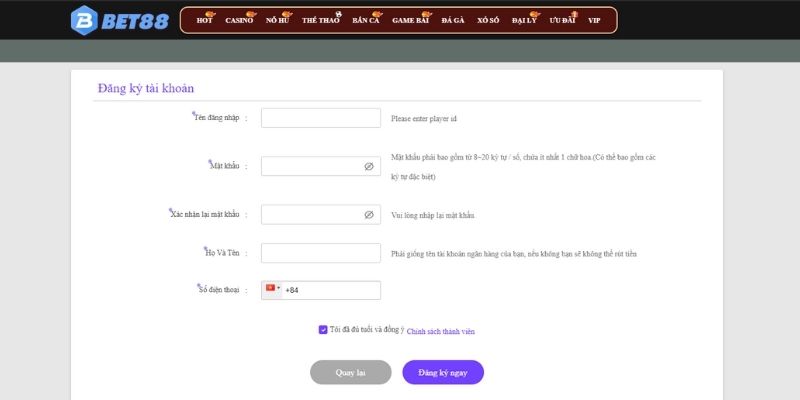Open the Chính sách thành viên link
800x400 pixels.
(441, 330)
